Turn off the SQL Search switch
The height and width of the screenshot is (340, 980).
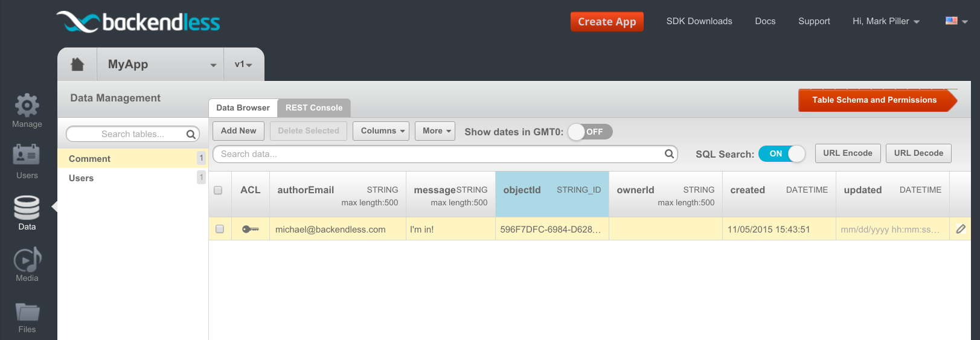tap(782, 154)
